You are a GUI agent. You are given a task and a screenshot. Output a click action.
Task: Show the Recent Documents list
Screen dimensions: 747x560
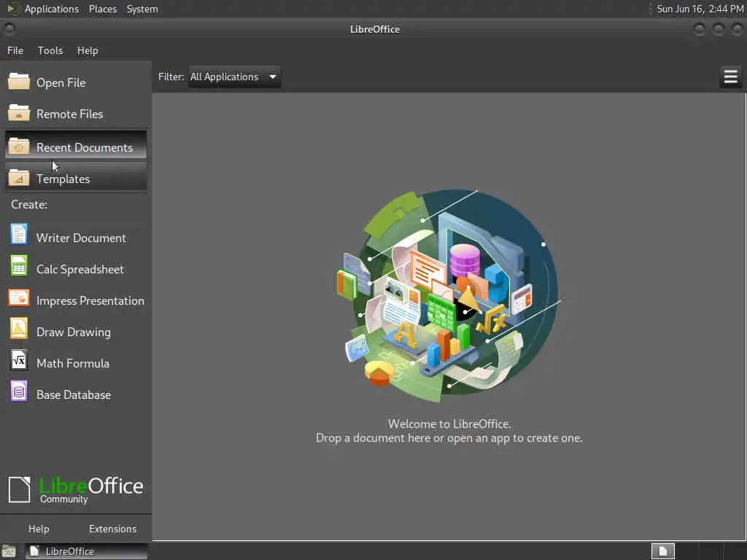[x=76, y=145]
